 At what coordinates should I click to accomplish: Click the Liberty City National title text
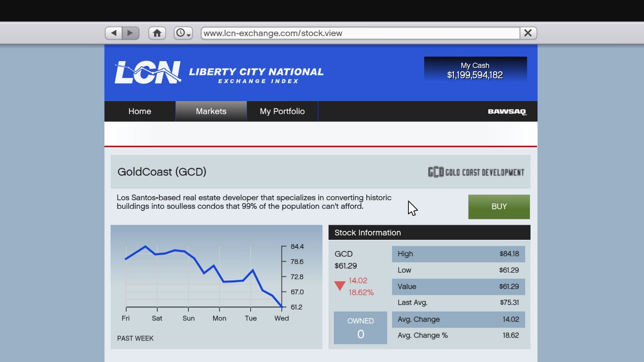pos(256,72)
